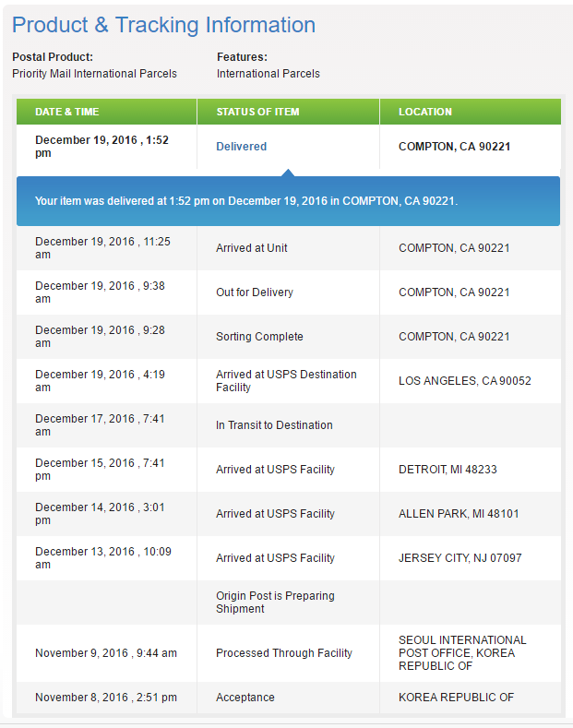Click the ALLEN PARK, MI 48101 location

click(x=459, y=514)
